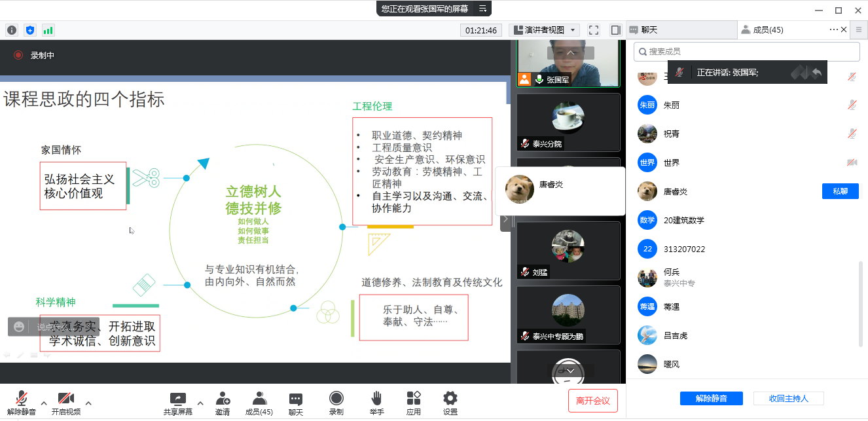This screenshot has width=868, height=421.
Task: Select the 成员(45) tab in the side panel
Action: (767, 29)
